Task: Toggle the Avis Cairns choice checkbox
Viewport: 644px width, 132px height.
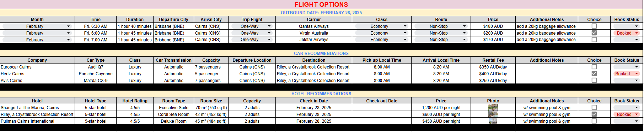Action: pos(594,80)
